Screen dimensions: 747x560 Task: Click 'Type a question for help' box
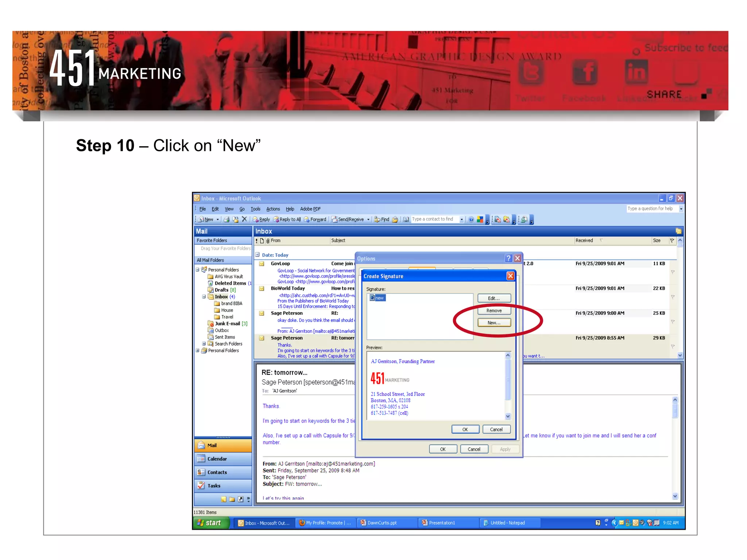[x=652, y=209]
